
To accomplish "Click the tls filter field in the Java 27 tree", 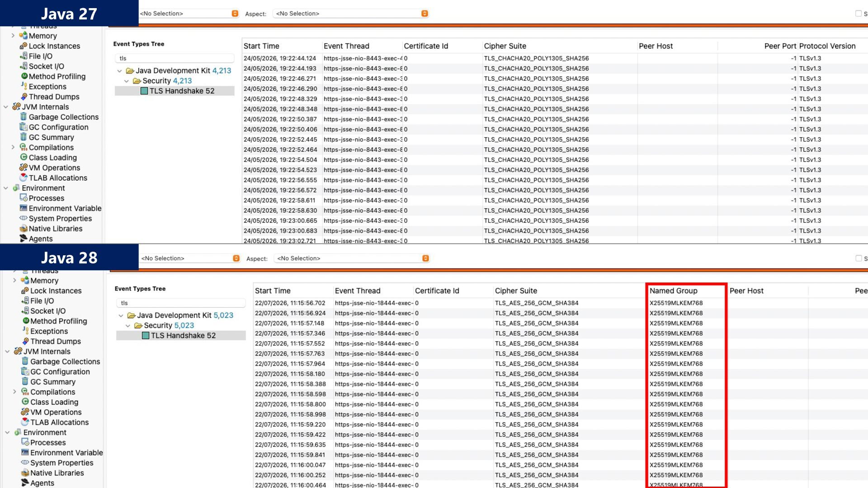I will pos(175,58).
